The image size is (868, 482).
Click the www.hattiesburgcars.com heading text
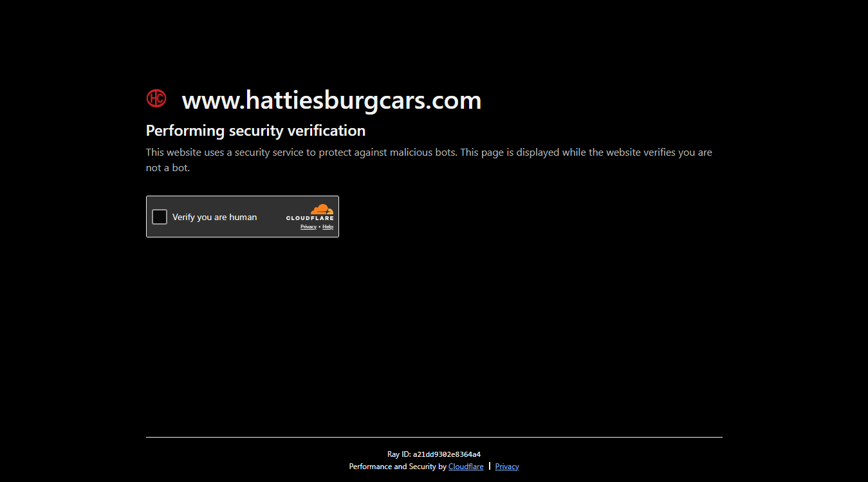click(x=331, y=100)
